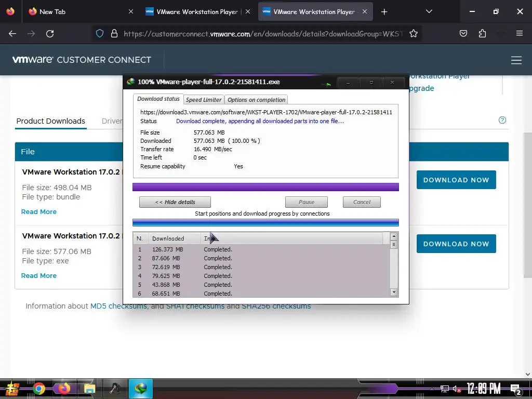
Task: Open the notifications action center icon
Action: [x=516, y=389]
